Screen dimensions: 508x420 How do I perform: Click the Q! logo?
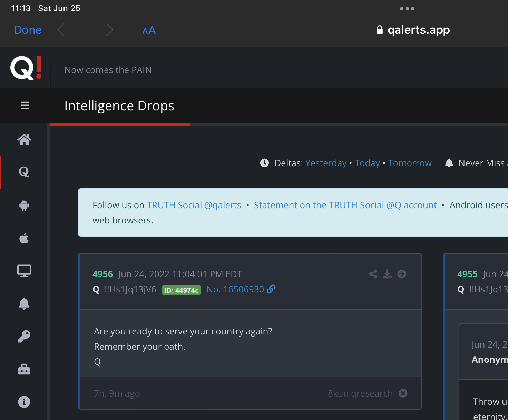point(26,68)
